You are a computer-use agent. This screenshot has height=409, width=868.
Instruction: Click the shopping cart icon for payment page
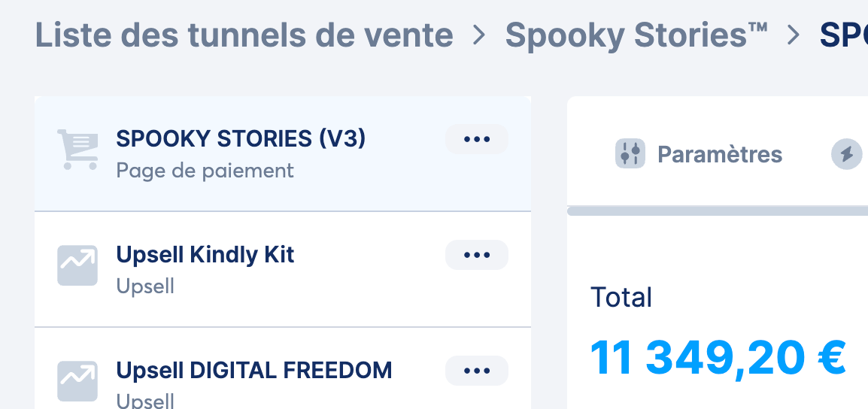pos(77,150)
